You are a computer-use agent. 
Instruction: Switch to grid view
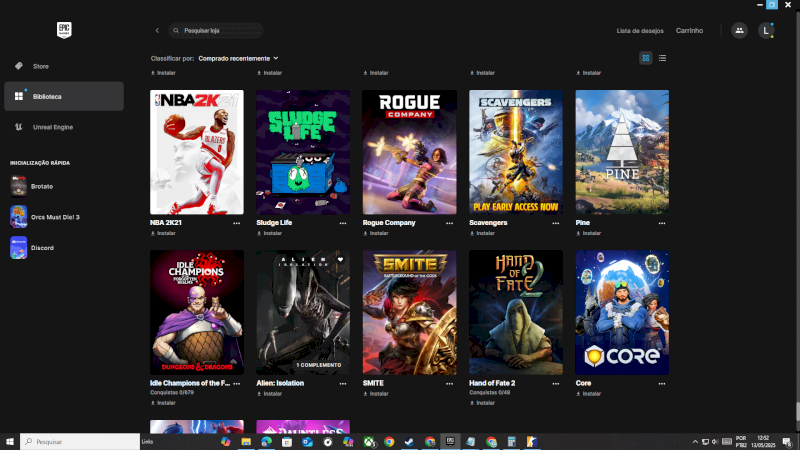(x=645, y=58)
